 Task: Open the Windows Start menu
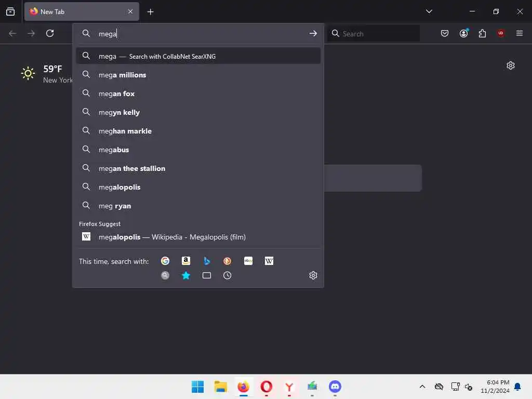point(198,387)
